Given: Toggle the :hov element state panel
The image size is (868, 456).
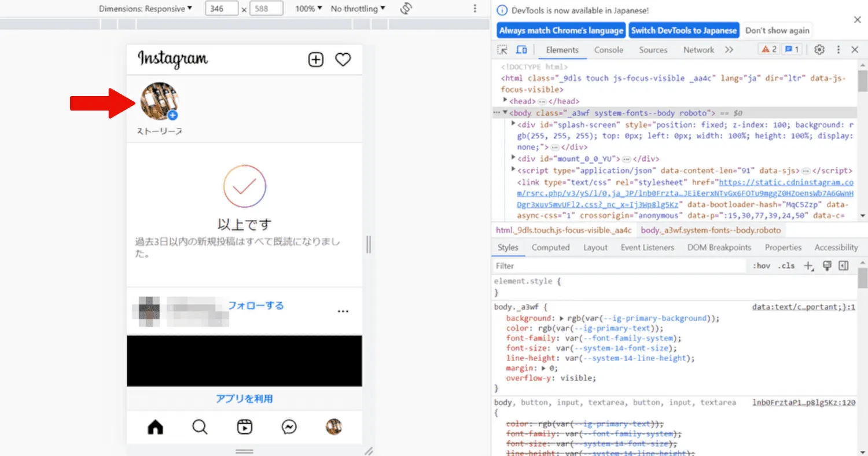Looking at the screenshot, I should click(762, 266).
